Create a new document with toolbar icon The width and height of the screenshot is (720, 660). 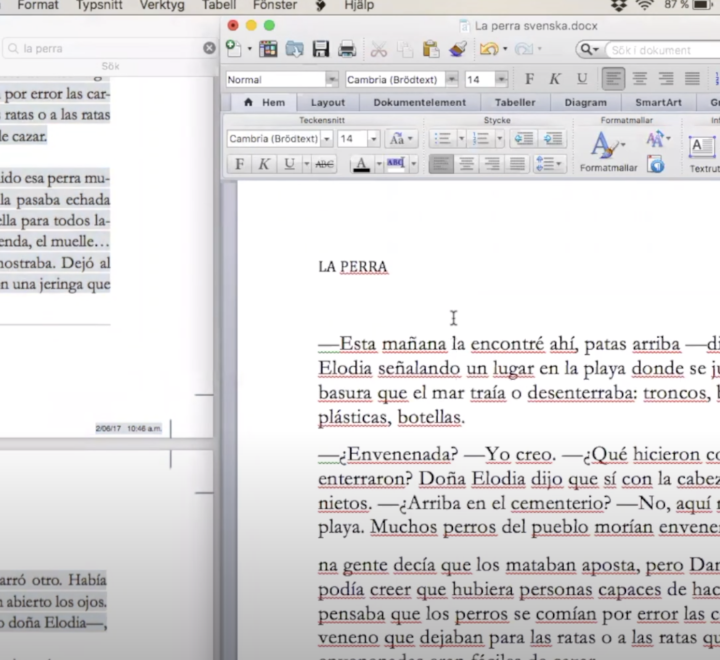pos(234,49)
